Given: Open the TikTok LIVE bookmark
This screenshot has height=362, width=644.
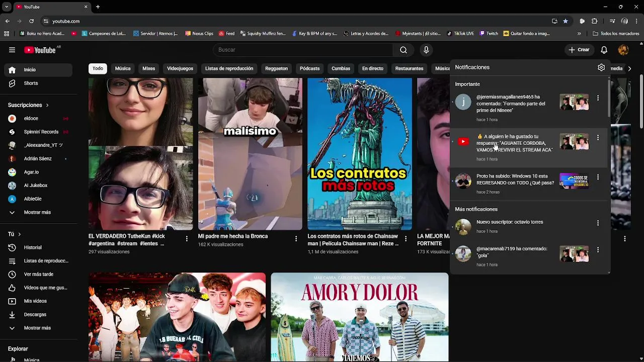Looking at the screenshot, I should point(460,34).
